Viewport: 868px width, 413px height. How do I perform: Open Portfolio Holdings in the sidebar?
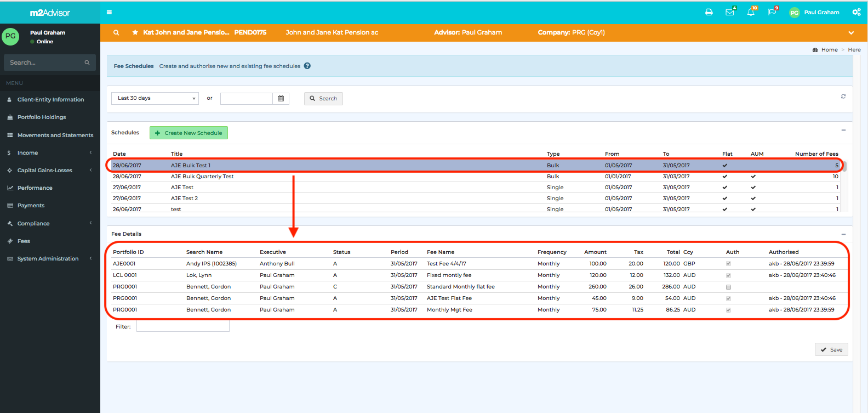(x=42, y=117)
